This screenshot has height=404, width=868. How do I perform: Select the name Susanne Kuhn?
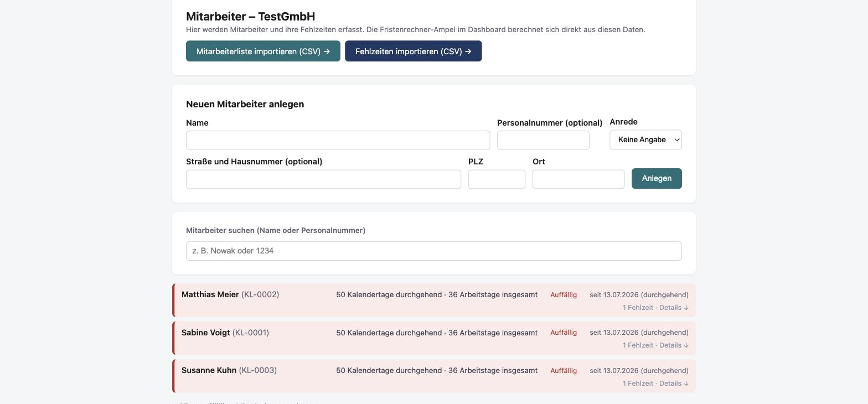(x=209, y=370)
